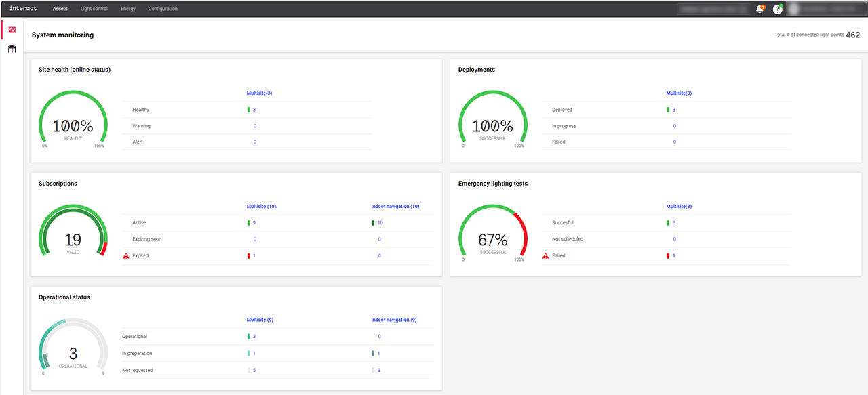Click the Interact logo
868x395 pixels.
point(22,8)
